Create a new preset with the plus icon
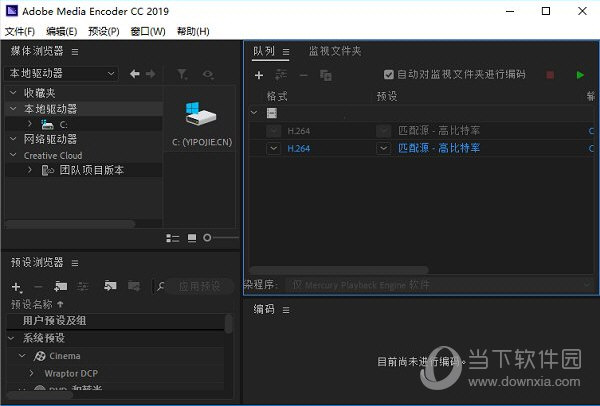Viewport: 600px width, 406px height. click(16, 287)
